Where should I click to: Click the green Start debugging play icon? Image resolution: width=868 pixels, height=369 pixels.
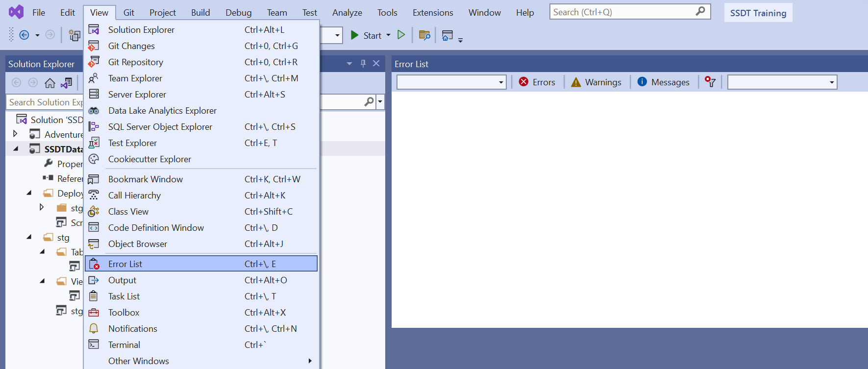click(x=354, y=35)
